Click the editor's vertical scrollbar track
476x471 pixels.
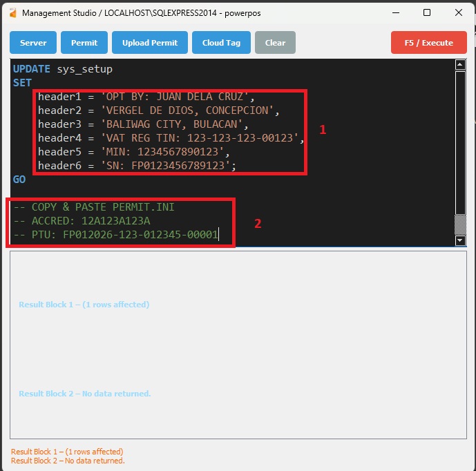pos(460,152)
